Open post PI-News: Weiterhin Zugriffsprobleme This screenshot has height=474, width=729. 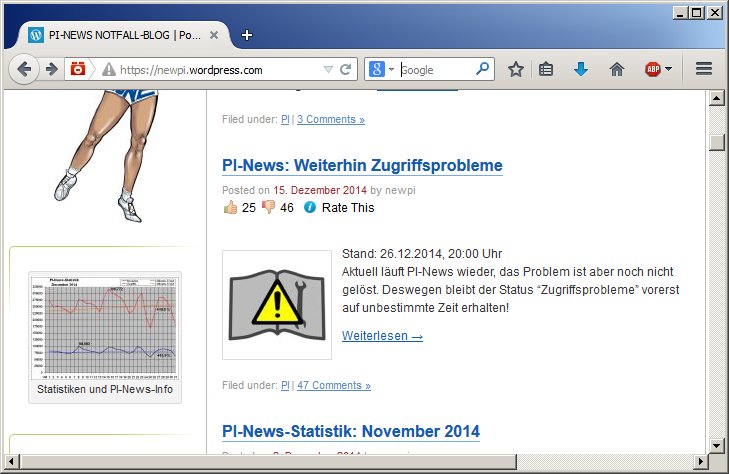pos(362,165)
